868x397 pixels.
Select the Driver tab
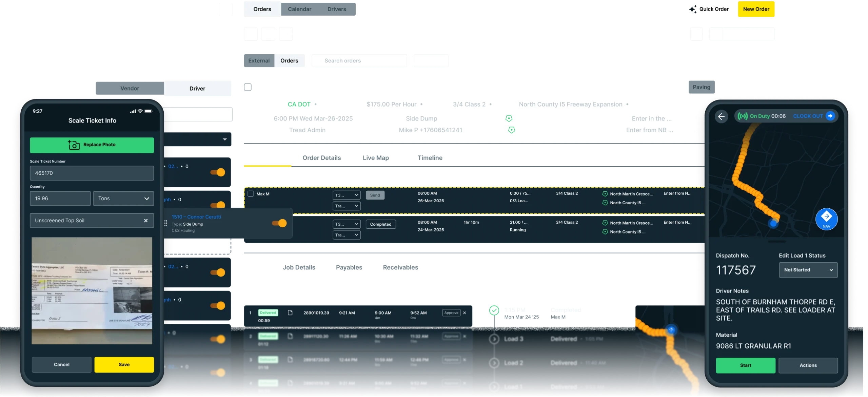(x=197, y=88)
